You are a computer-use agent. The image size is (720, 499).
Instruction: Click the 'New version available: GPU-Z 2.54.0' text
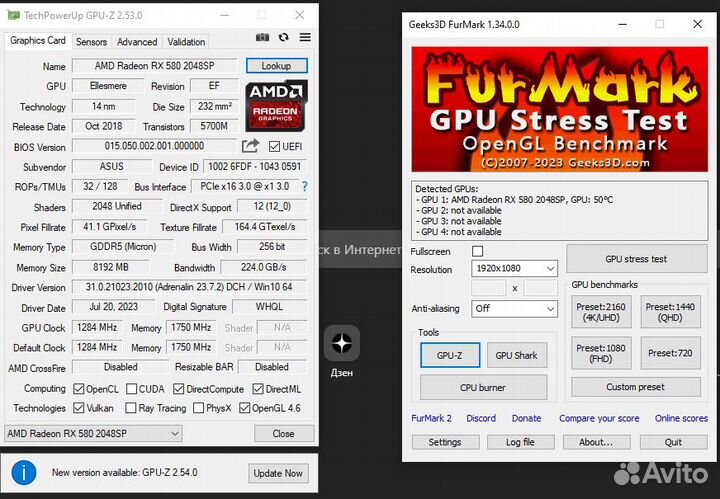click(124, 472)
